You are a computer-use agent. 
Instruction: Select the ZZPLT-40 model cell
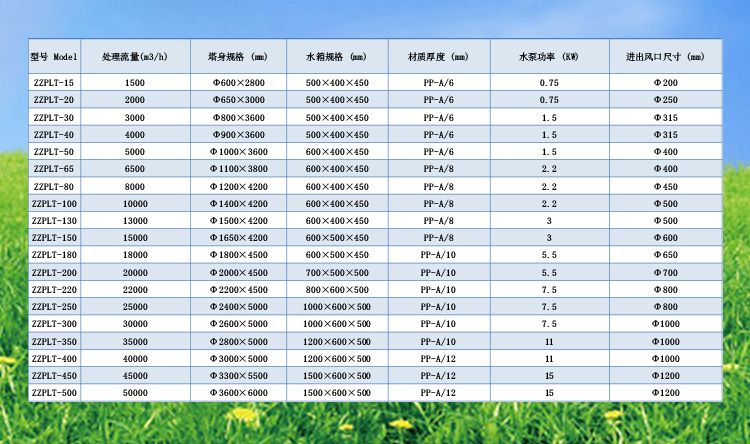tap(54, 134)
